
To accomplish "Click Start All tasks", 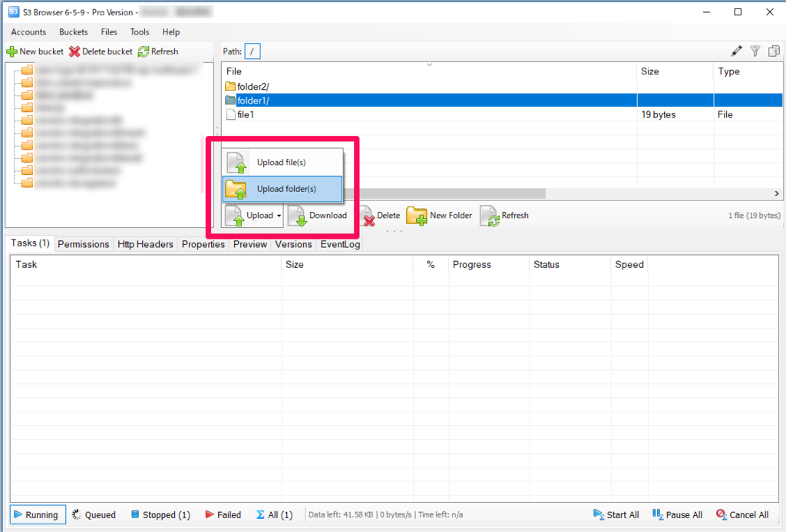I will [x=616, y=514].
